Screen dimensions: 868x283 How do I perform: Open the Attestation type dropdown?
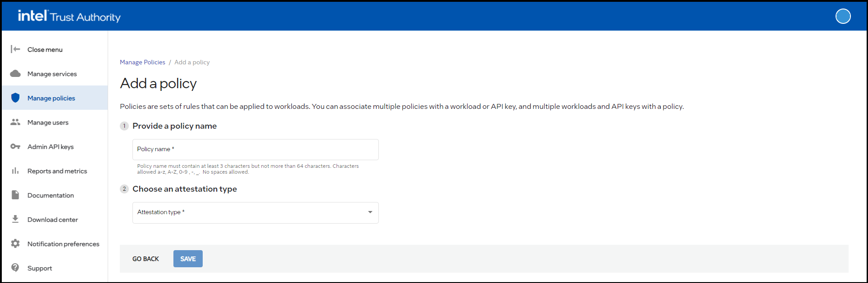pyautogui.click(x=255, y=212)
